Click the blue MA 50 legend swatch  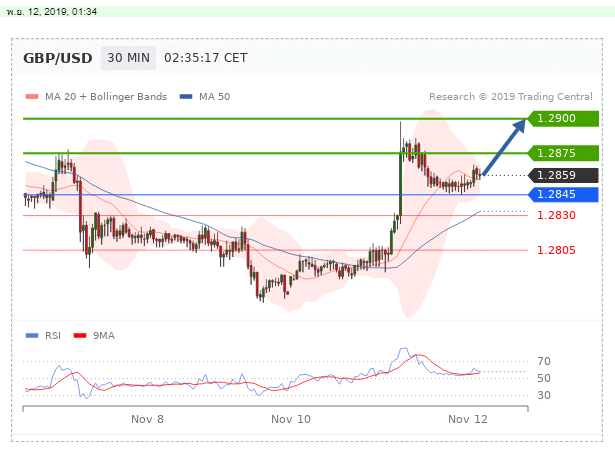point(186,96)
